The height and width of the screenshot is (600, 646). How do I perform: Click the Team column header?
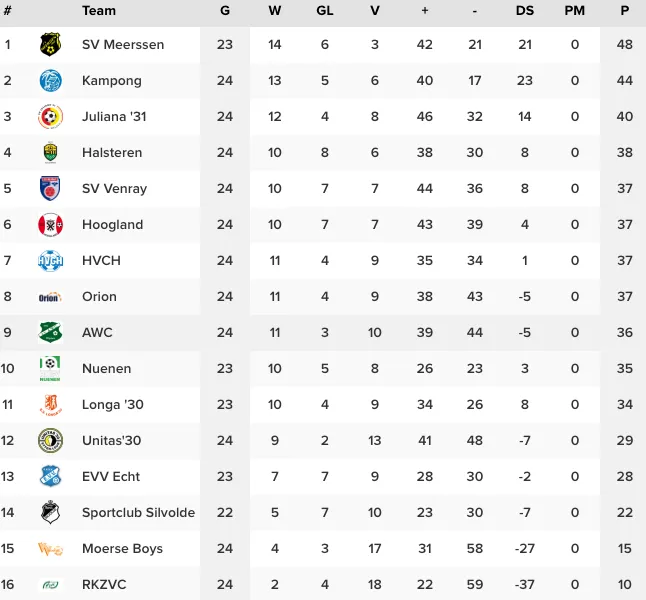99,11
